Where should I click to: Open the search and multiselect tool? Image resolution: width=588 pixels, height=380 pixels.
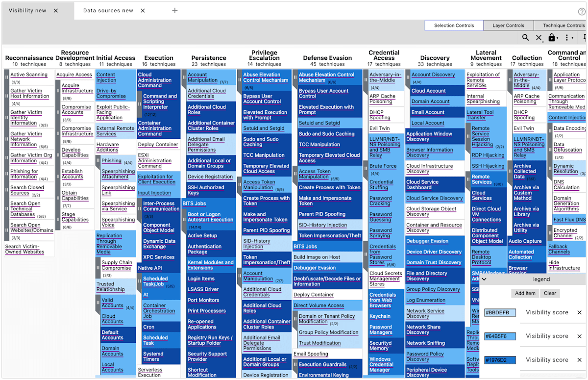click(525, 38)
